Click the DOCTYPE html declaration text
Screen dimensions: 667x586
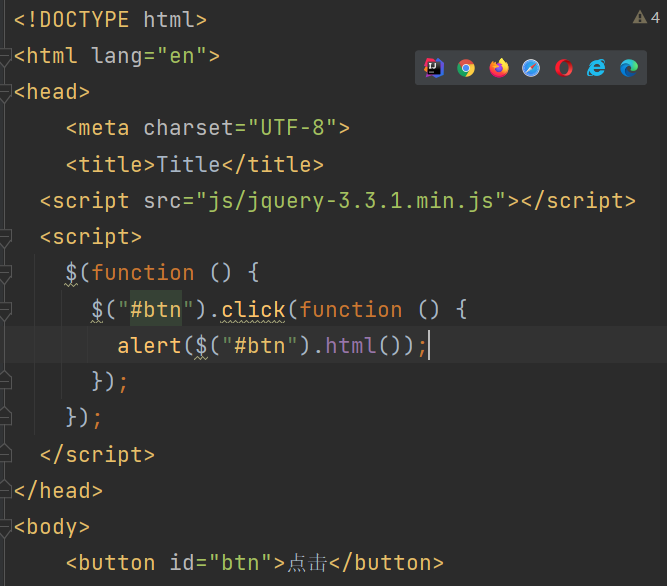coord(110,20)
